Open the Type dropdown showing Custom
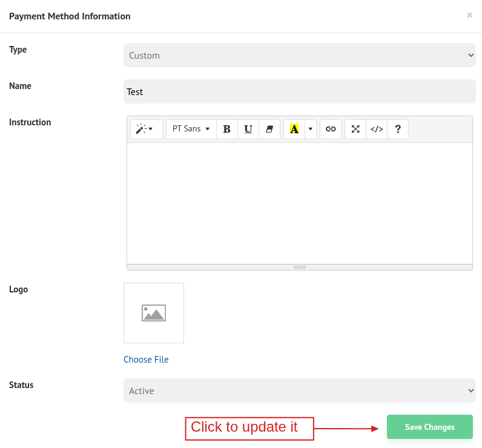 (300, 55)
